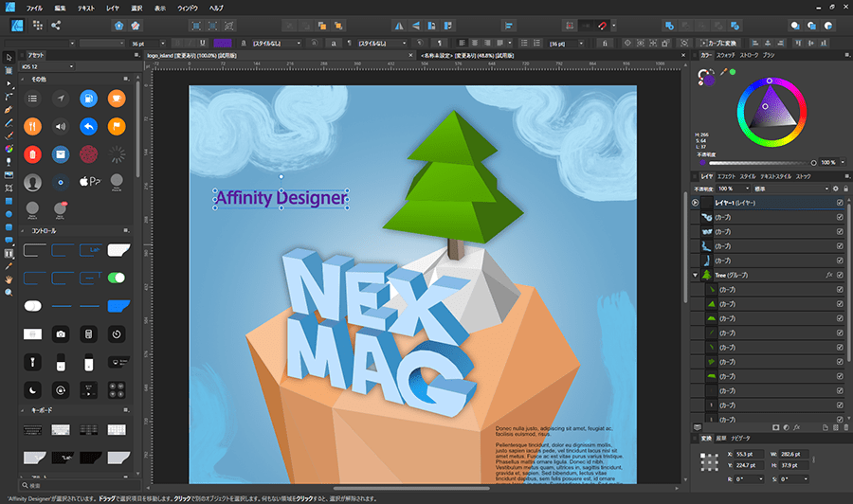Uncheck visibility of the Tree group layer

pyautogui.click(x=840, y=275)
